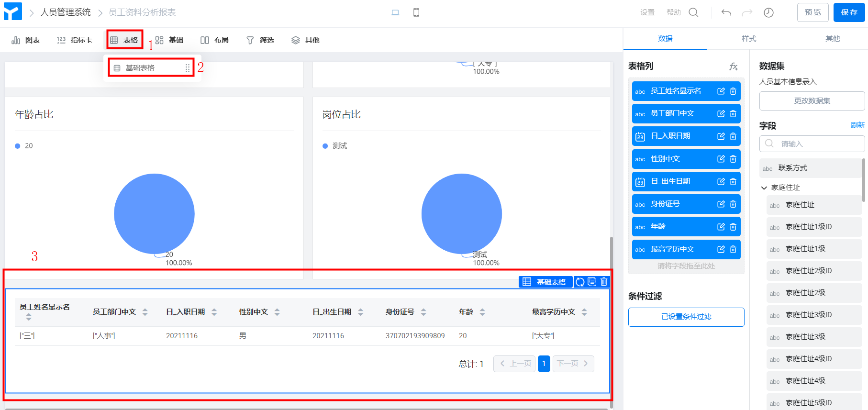Sort by 性别中文 column

click(x=277, y=312)
